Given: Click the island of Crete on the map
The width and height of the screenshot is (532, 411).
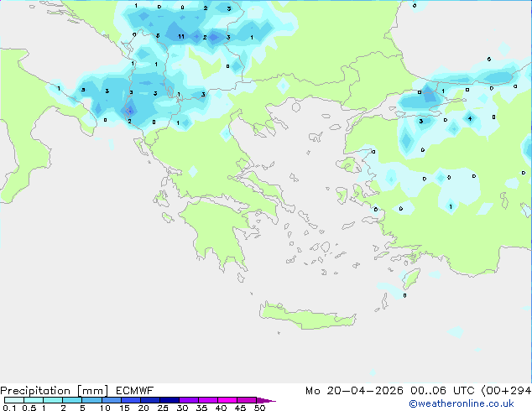Looking at the screenshot, I should [307, 315].
